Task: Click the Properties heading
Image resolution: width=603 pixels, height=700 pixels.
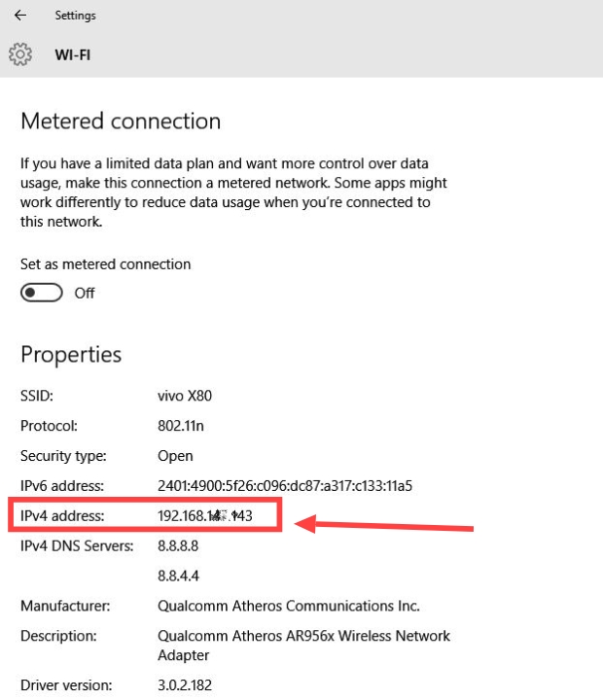Action: [71, 355]
